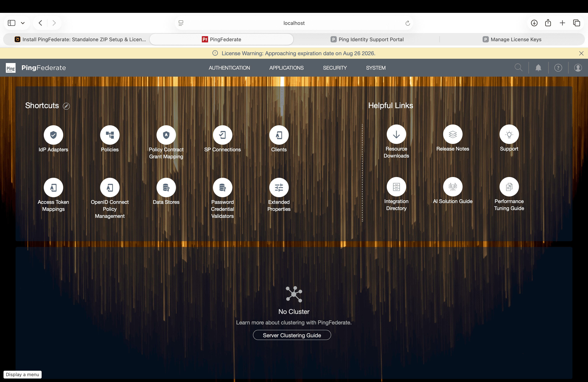The height and width of the screenshot is (382, 588).
Task: Open the PingFederate search magnifier
Action: tap(518, 67)
